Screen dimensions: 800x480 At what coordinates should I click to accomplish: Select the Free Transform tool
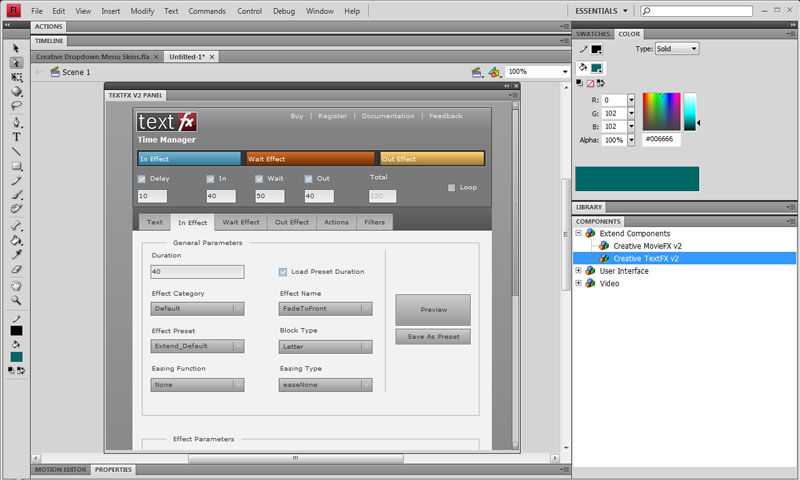tap(16, 78)
